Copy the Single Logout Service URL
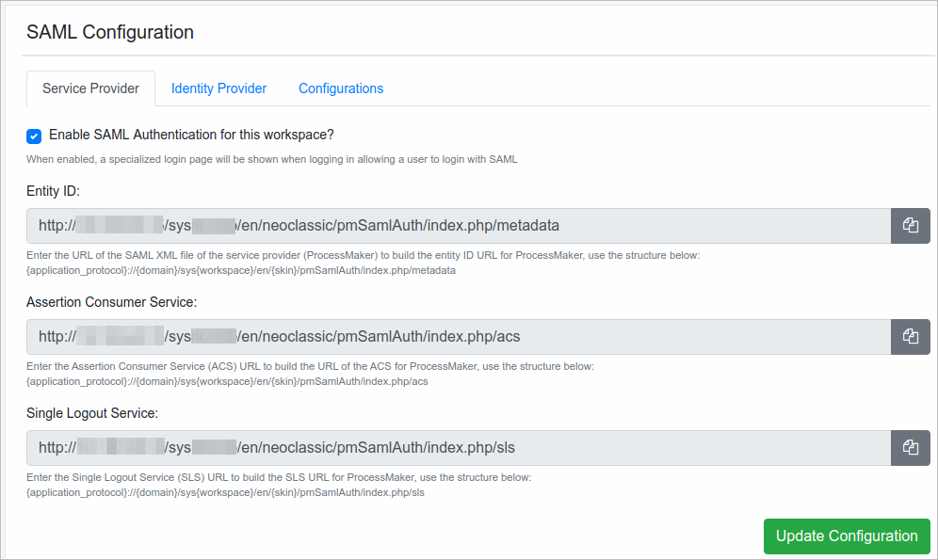The height and width of the screenshot is (560, 938). (910, 448)
